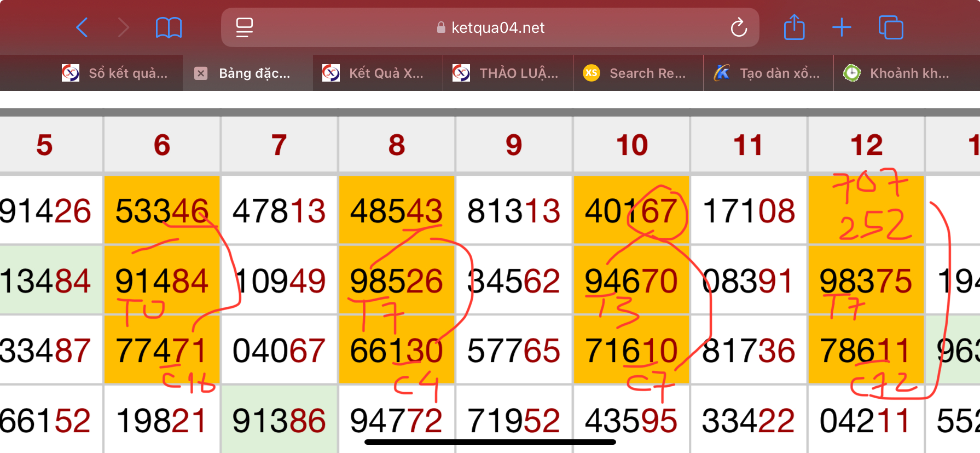Show the tab overview icon
Viewport: 980px width, 453px height.
coord(890,27)
